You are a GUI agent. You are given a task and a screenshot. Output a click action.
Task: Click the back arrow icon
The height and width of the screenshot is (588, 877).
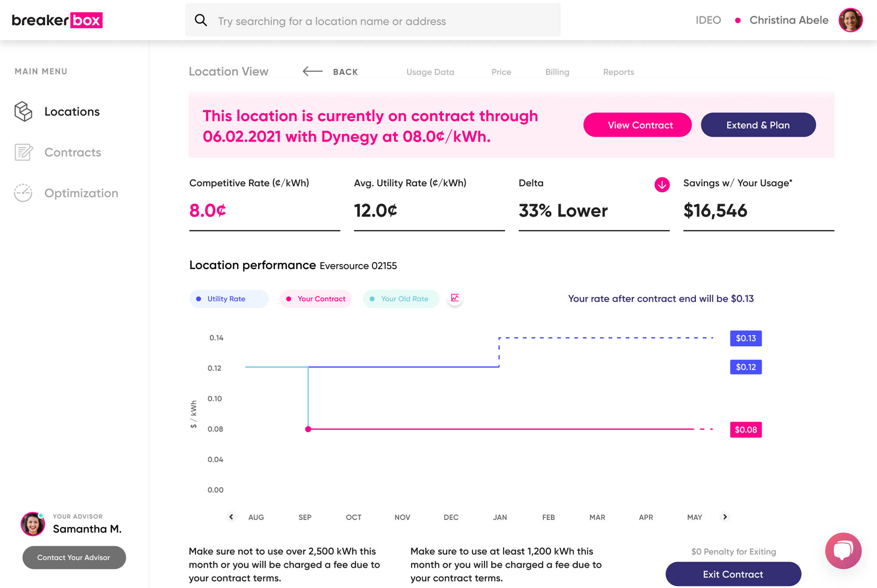pos(312,71)
